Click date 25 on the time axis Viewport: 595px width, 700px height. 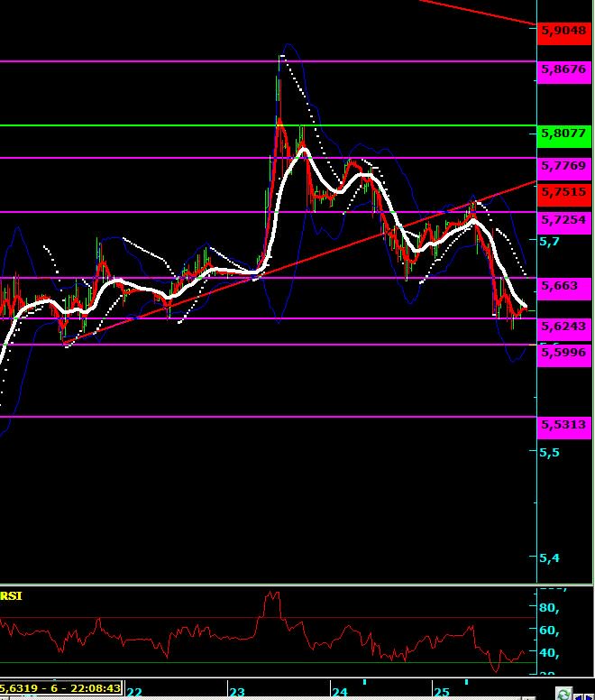tap(442, 693)
